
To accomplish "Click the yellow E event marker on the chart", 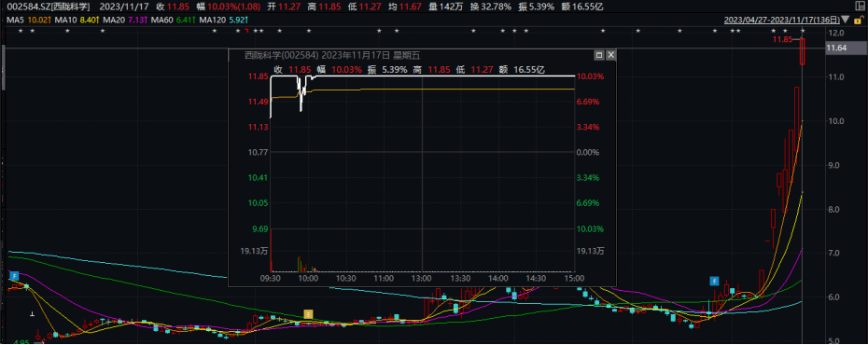I will click(x=309, y=314).
